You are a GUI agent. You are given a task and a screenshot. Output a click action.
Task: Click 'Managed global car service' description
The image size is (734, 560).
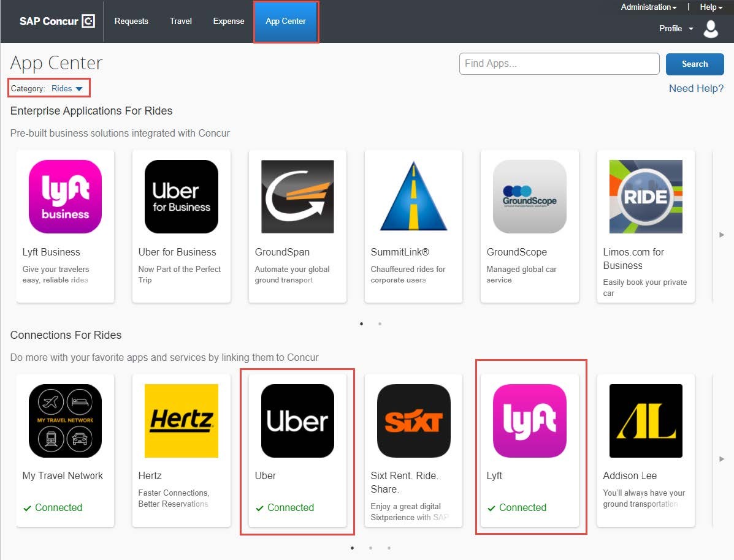(521, 274)
